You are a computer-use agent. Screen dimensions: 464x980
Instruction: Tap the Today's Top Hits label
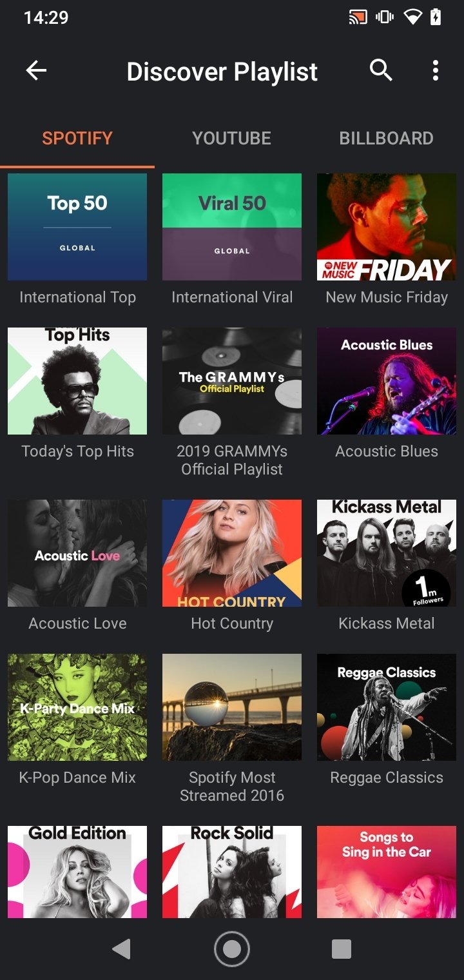78,451
